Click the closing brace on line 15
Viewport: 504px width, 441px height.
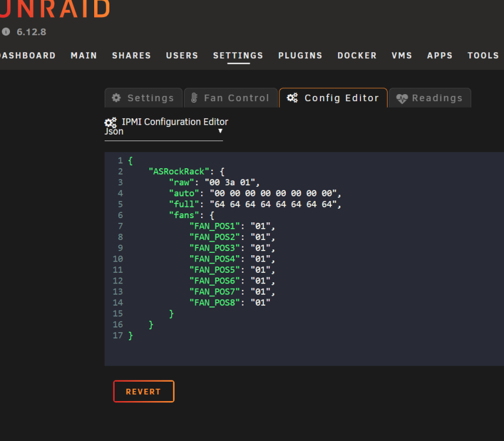(x=171, y=314)
